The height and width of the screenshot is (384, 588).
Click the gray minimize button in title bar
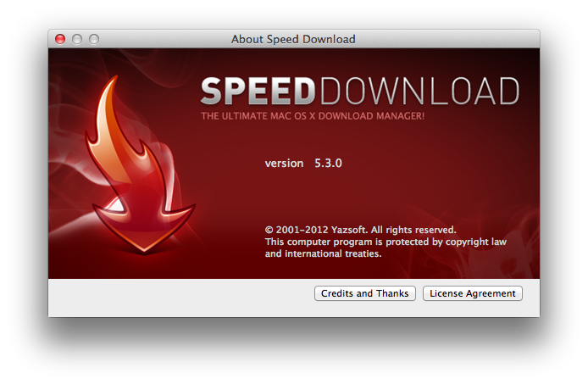pos(77,39)
